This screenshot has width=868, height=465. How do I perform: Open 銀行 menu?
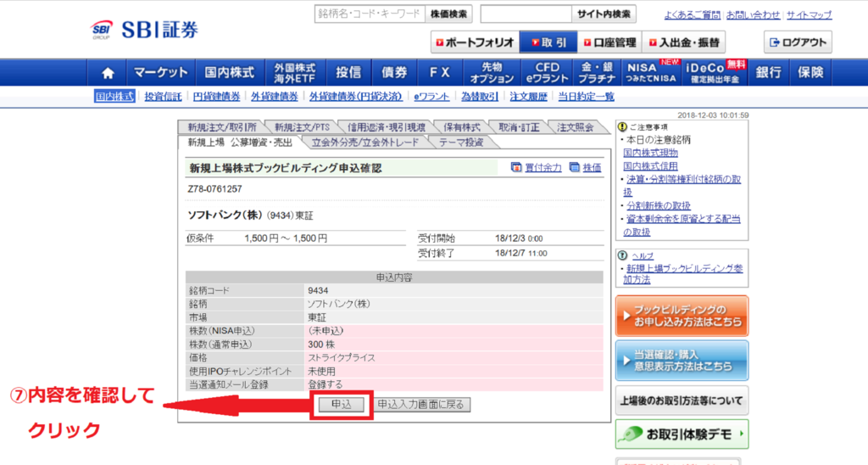pos(768,73)
